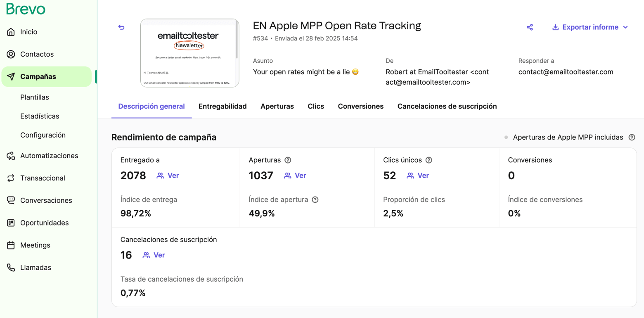Image resolution: width=644 pixels, height=318 pixels.
Task: Click the Conversaciones chat icon
Action: [x=11, y=200]
